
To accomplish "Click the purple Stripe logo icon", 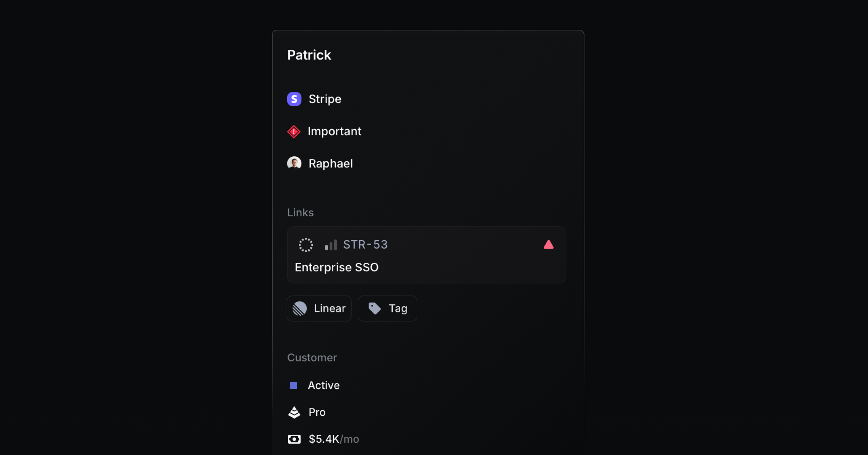I will (x=294, y=99).
